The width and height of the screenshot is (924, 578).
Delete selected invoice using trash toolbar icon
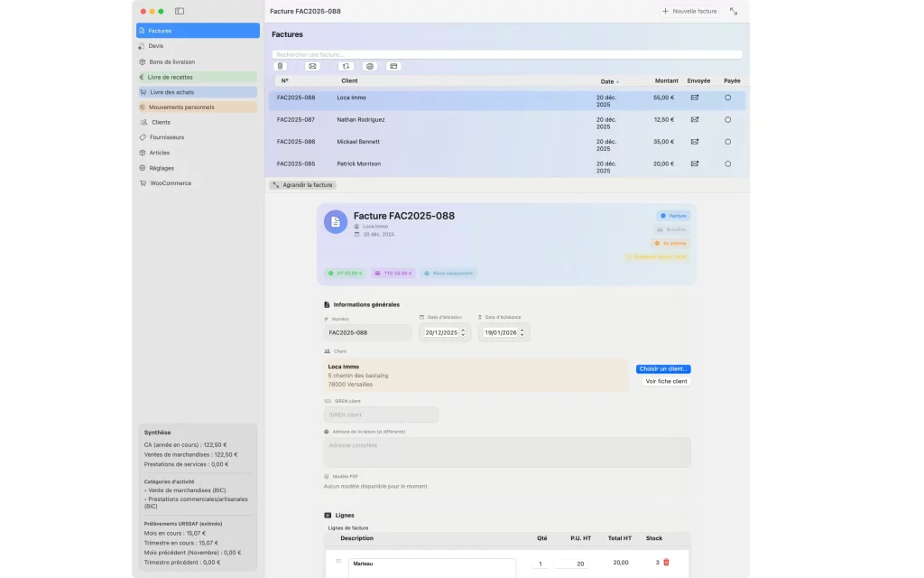point(280,66)
